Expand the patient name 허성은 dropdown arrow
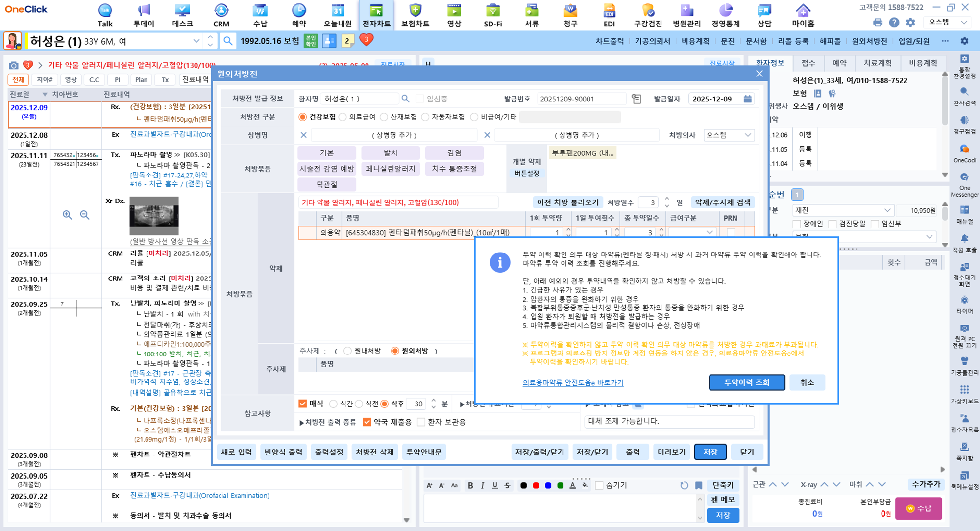The height and width of the screenshot is (531, 980). tap(196, 41)
